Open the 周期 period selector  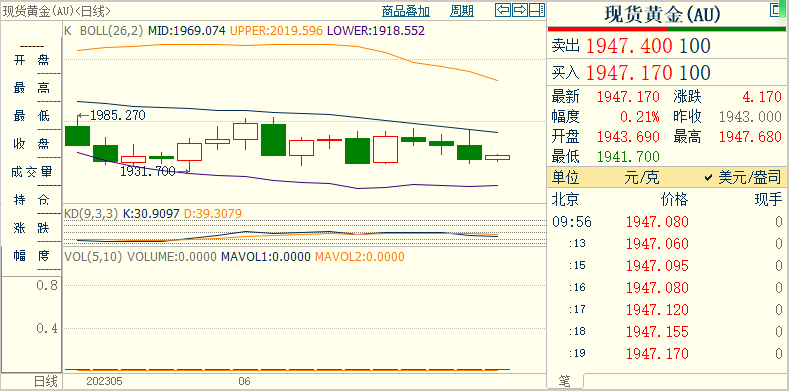[462, 11]
